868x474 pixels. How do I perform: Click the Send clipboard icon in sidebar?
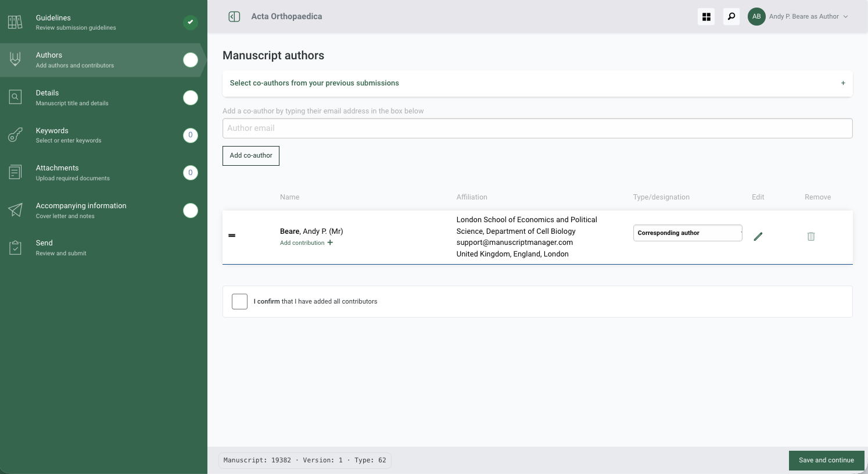tap(15, 248)
